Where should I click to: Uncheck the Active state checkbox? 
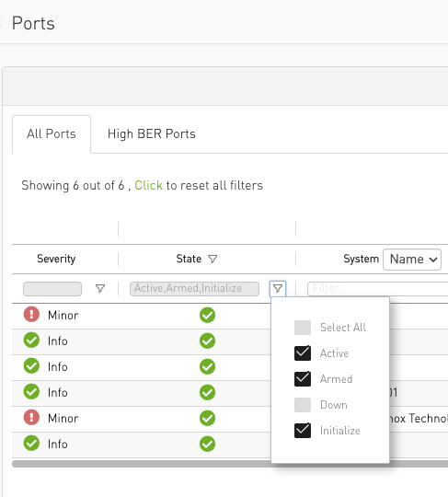pyautogui.click(x=303, y=353)
